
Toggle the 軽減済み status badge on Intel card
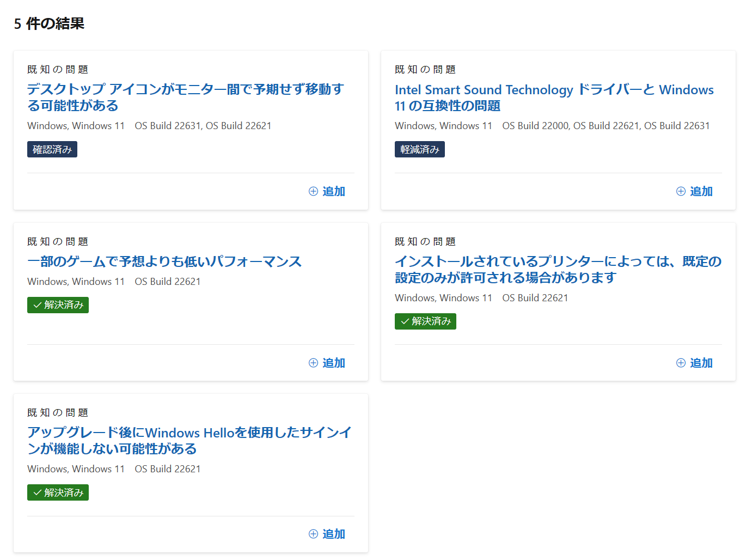[x=419, y=149]
